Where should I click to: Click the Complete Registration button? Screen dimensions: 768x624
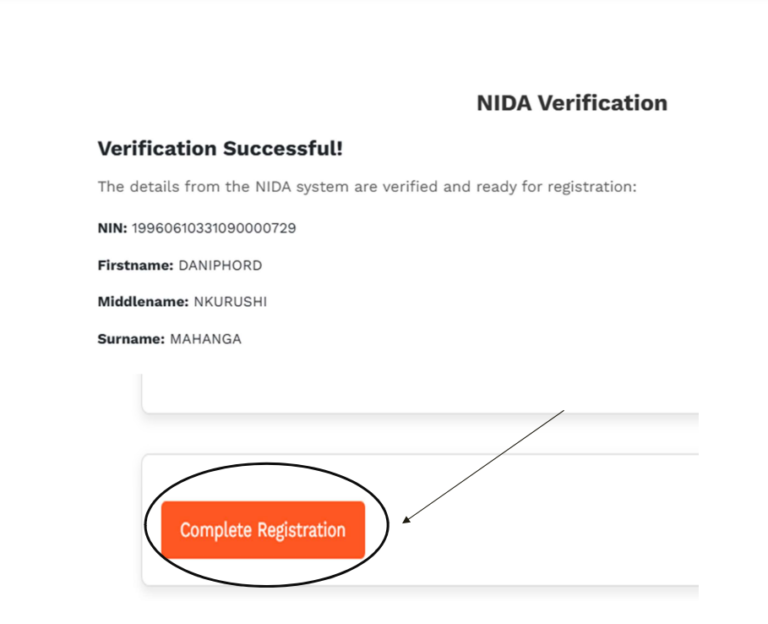click(262, 530)
